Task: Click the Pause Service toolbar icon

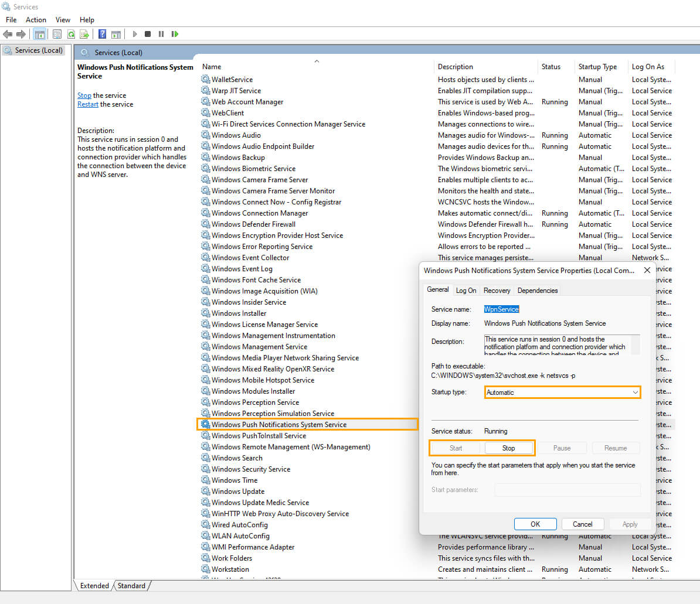Action: (x=161, y=34)
